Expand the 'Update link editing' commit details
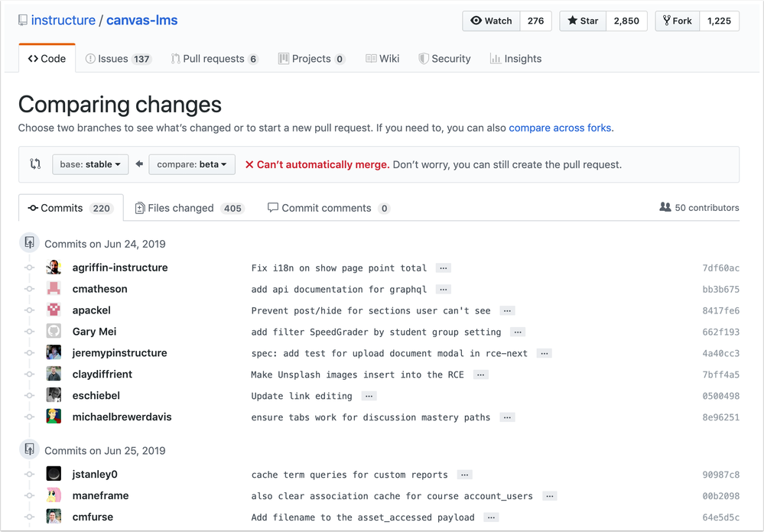Screen dimensions: 764x532 [369, 396]
